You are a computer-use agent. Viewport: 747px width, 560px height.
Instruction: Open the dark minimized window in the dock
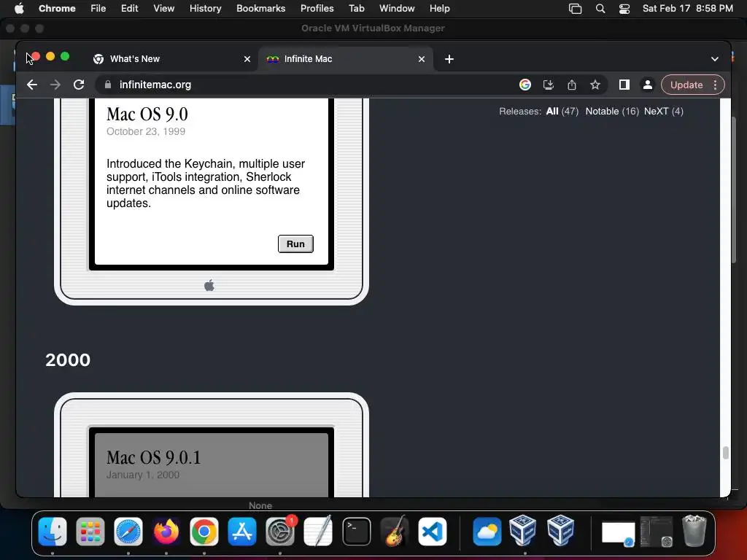point(657,532)
